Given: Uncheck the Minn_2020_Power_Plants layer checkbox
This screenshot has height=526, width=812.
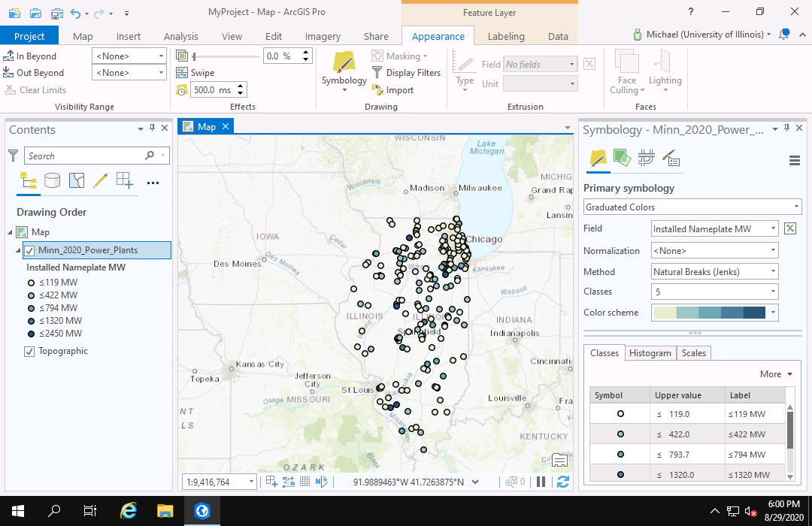Looking at the screenshot, I should pos(29,250).
